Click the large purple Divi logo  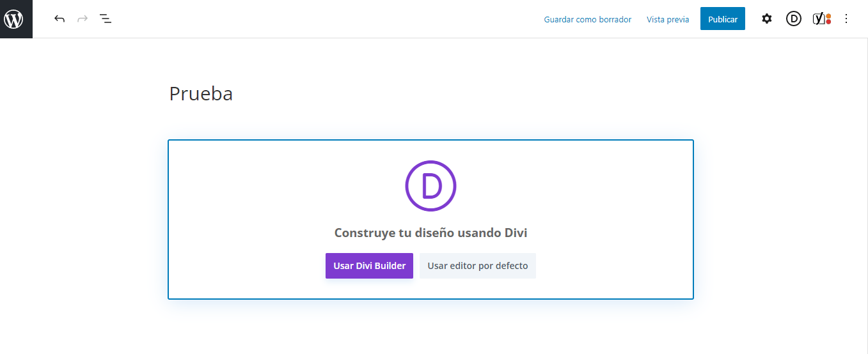430,186
